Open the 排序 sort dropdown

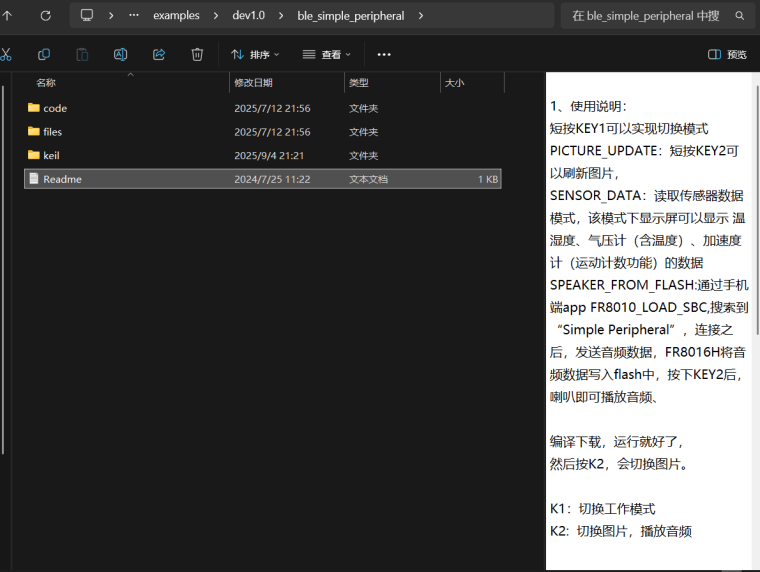[255, 54]
